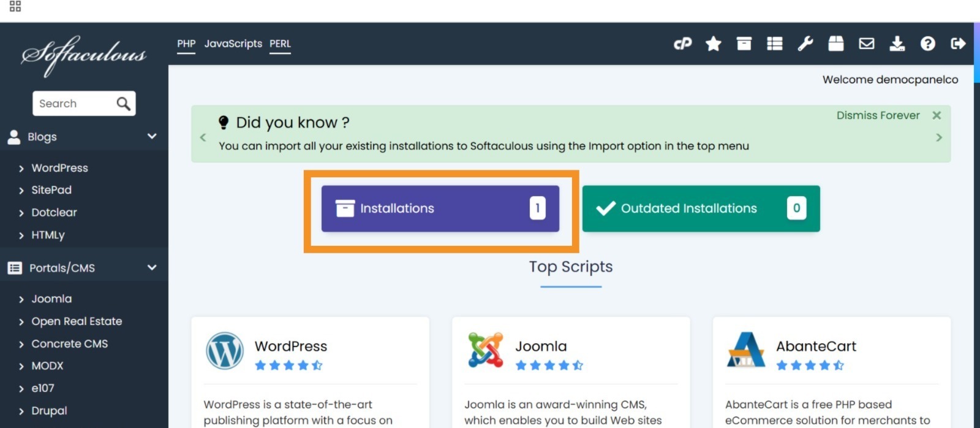Open Dotclear in the sidebar
This screenshot has width=980, height=428.
54,213
